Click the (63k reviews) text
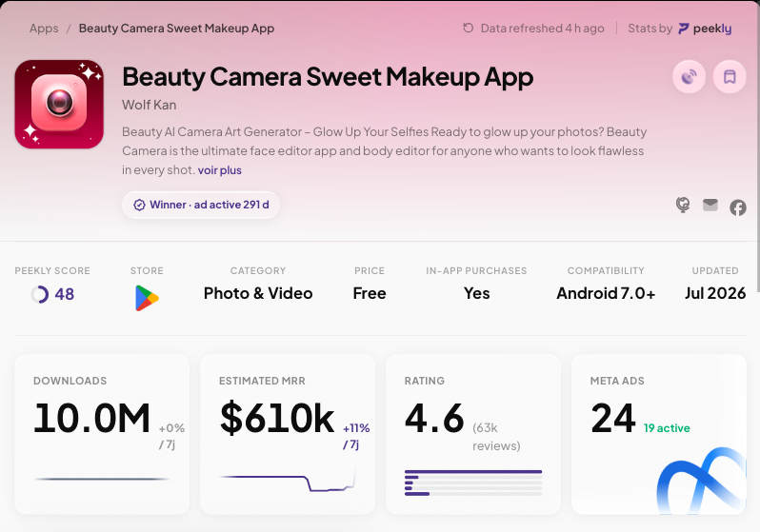This screenshot has height=532, width=760. pyautogui.click(x=496, y=437)
